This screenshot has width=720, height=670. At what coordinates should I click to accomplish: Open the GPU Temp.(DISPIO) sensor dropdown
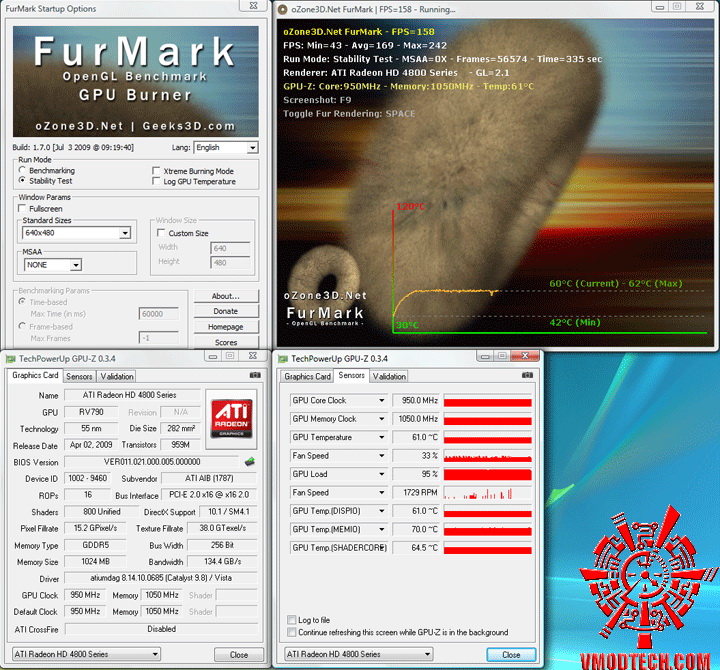click(x=382, y=511)
